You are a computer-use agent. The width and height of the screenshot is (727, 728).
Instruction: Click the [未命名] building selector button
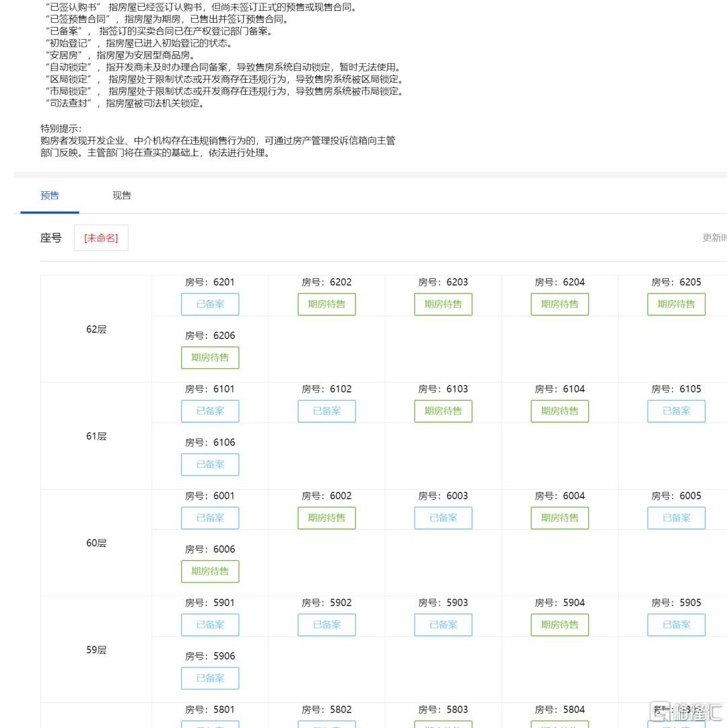[101, 238]
